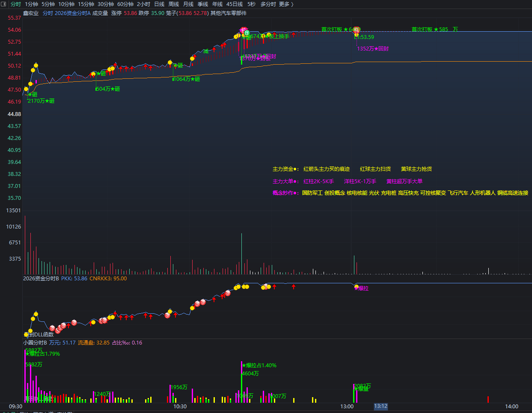Click the 人形机器人 concept tag
Viewport: 532px width, 413px height.
click(483, 193)
